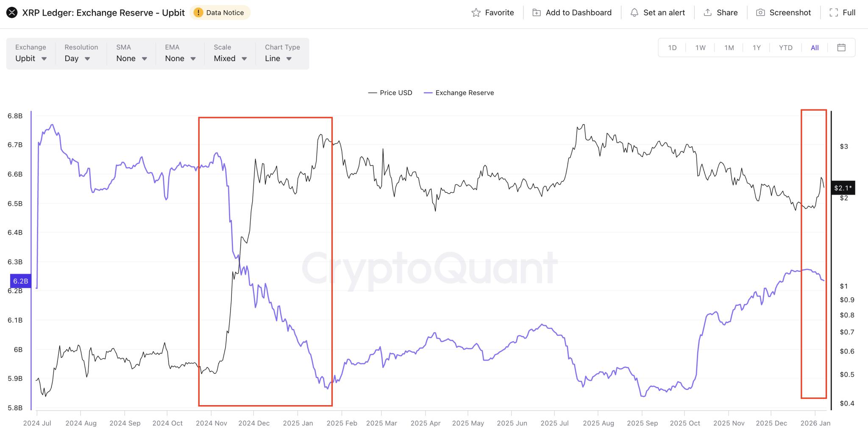Click the Share icon
The height and width of the screenshot is (434, 868).
click(x=707, y=12)
